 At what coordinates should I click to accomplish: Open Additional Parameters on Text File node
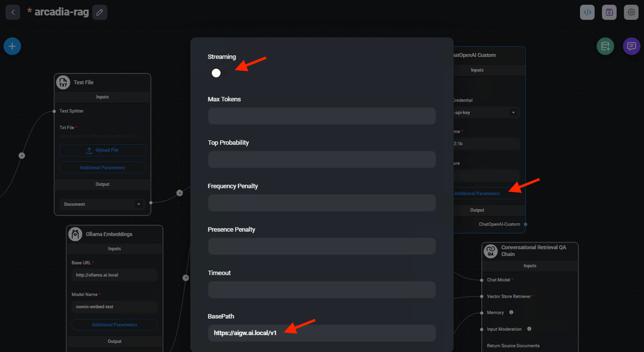point(102,168)
